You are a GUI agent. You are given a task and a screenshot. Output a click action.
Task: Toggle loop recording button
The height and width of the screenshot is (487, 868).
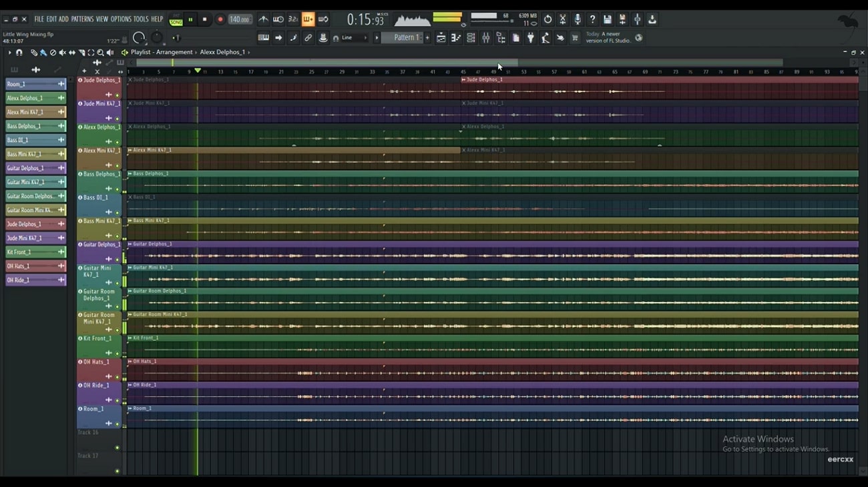pos(322,19)
